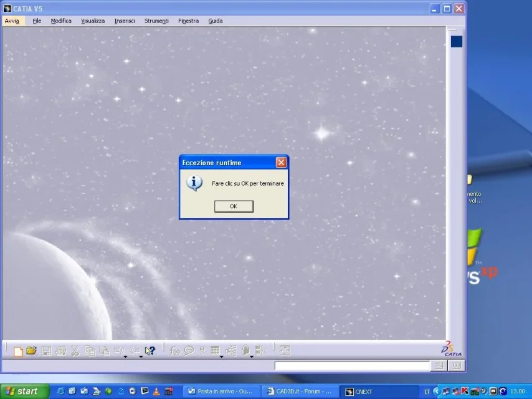Click the Lock padlock icon
Image resolution: width=532 pixels, height=399 pixels.
click(x=245, y=350)
